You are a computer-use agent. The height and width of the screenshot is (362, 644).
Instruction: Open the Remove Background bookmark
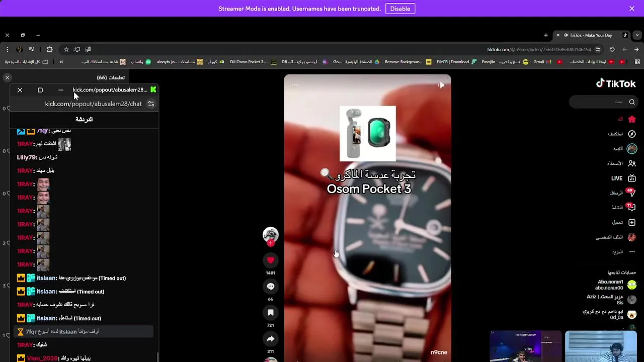pos(408,62)
